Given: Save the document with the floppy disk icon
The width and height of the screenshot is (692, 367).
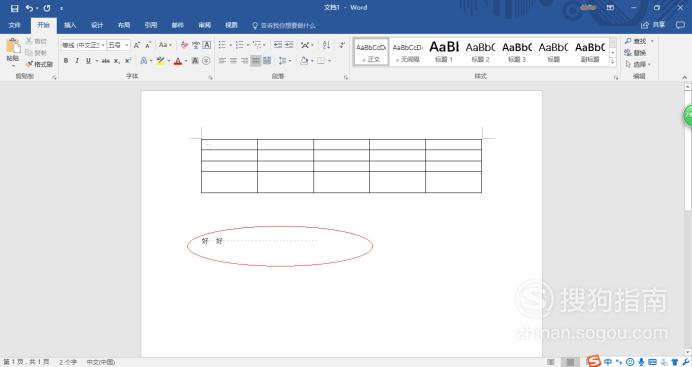Looking at the screenshot, I should click(15, 8).
